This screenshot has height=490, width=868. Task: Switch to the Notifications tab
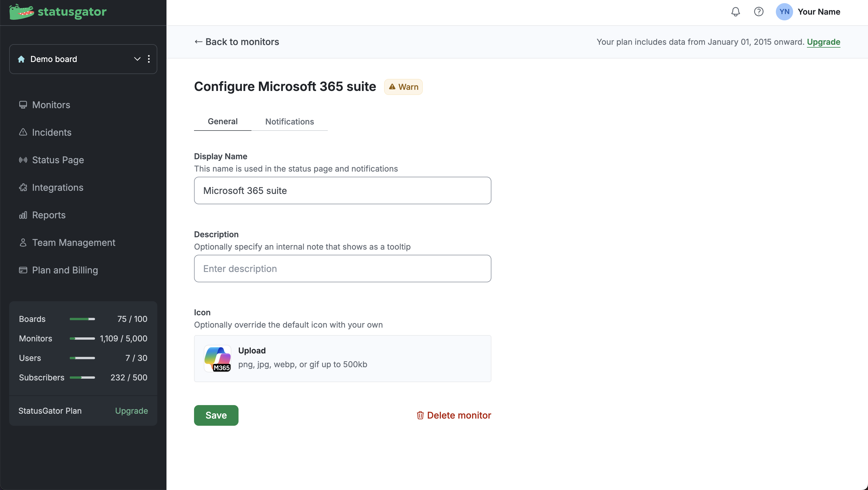tap(289, 122)
